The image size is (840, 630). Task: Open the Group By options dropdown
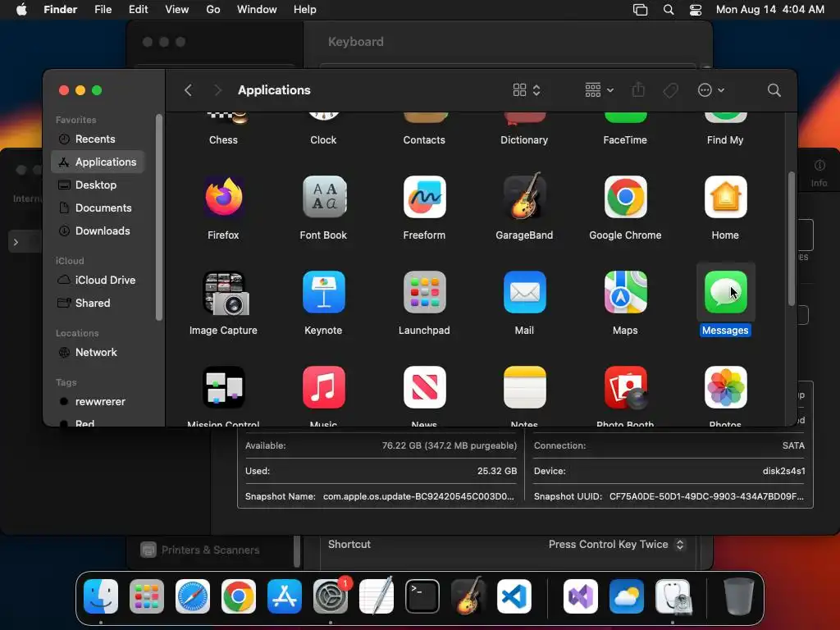(x=599, y=90)
